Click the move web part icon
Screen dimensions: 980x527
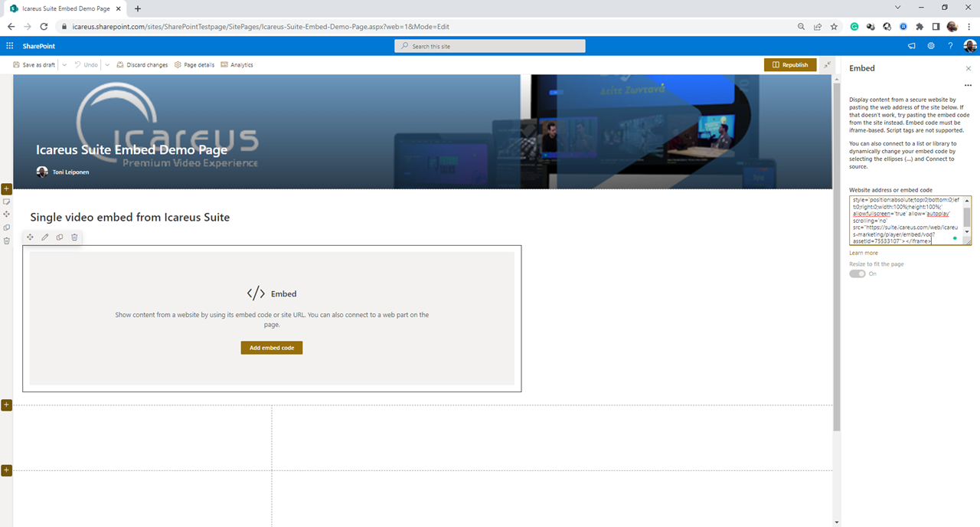(x=30, y=237)
